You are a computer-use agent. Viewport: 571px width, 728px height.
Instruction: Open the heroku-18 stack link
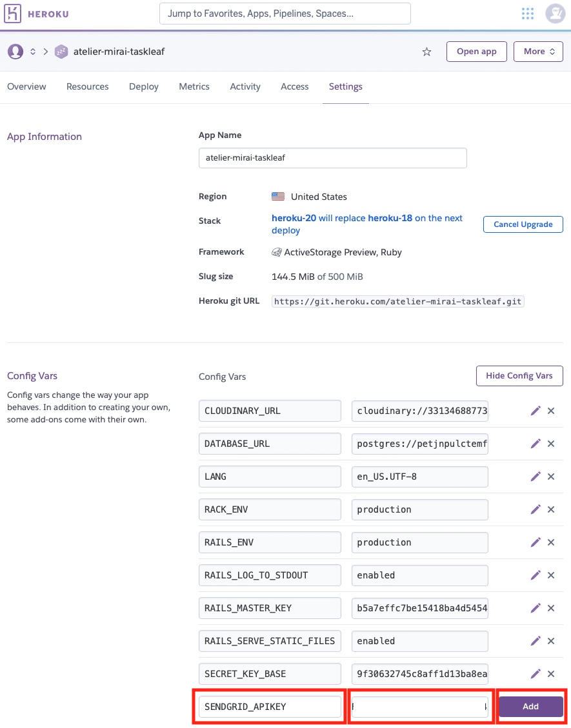[390, 218]
